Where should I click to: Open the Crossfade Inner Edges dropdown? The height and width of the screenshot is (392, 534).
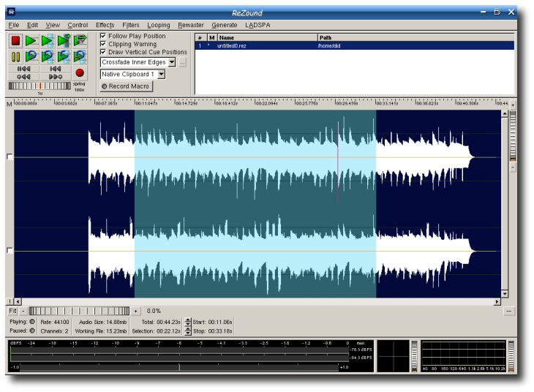[172, 63]
